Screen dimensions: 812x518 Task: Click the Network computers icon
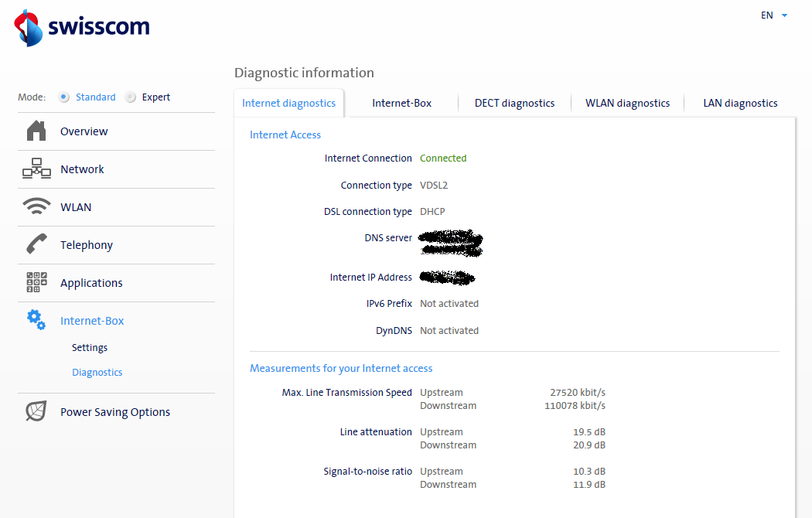pyautogui.click(x=36, y=169)
